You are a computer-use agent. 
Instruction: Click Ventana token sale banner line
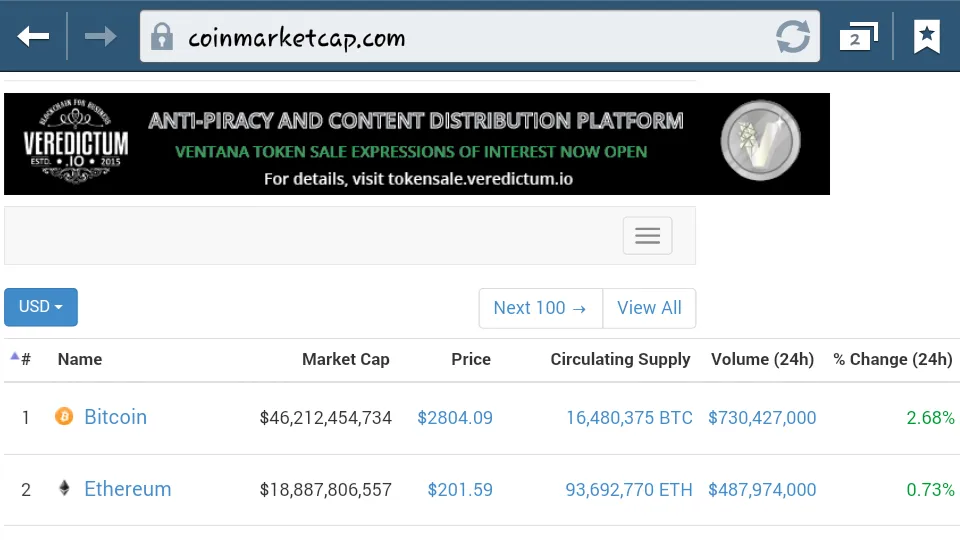[x=411, y=152]
